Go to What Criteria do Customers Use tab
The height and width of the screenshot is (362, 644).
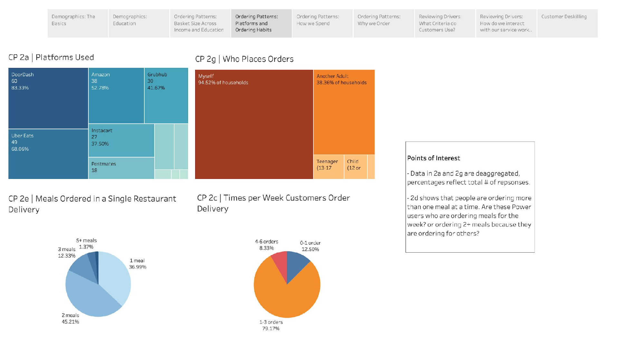[x=445, y=23]
